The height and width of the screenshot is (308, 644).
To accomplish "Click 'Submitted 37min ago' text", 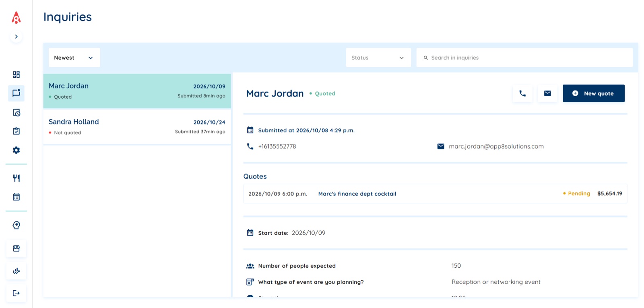I will click(200, 132).
